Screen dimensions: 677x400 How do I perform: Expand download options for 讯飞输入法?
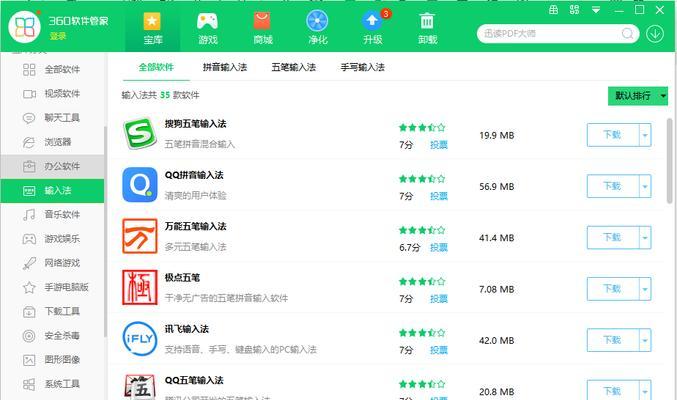645,340
